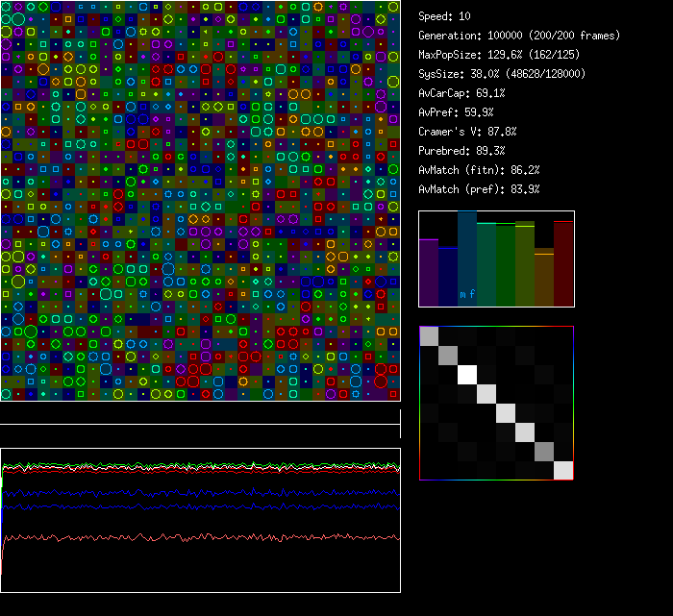The image size is (673, 616).
Task: Click the olive-yellow bar in the histogram
Action: click(x=525, y=264)
